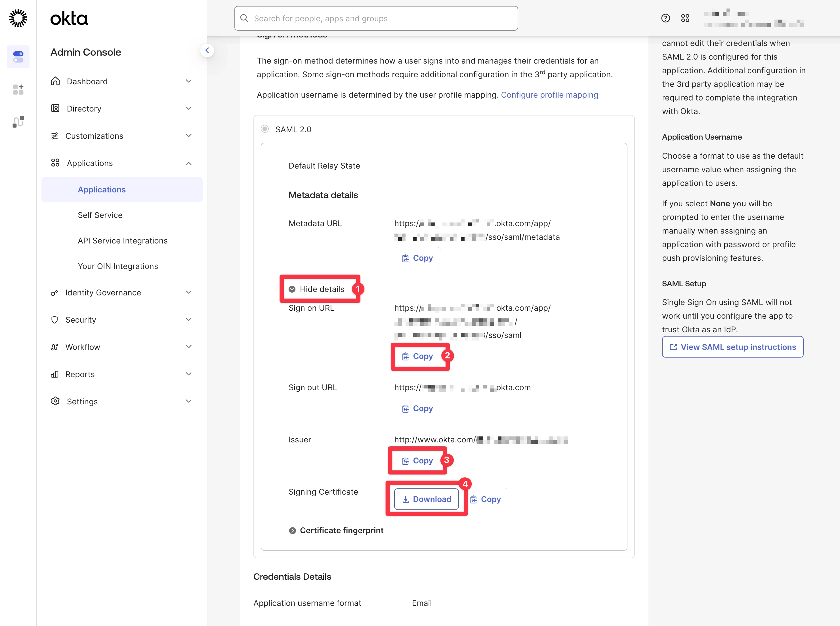This screenshot has width=840, height=626.
Task: Expand the Customizations menu chevron
Action: tap(189, 136)
